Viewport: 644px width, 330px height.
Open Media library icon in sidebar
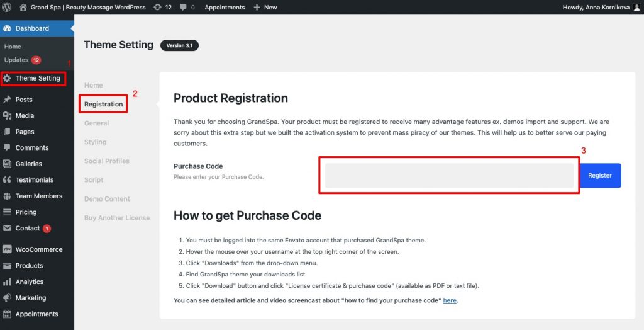pos(7,116)
